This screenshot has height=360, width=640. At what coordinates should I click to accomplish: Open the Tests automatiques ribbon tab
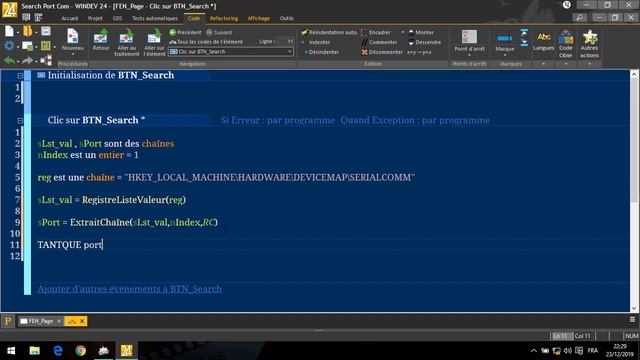[x=155, y=18]
